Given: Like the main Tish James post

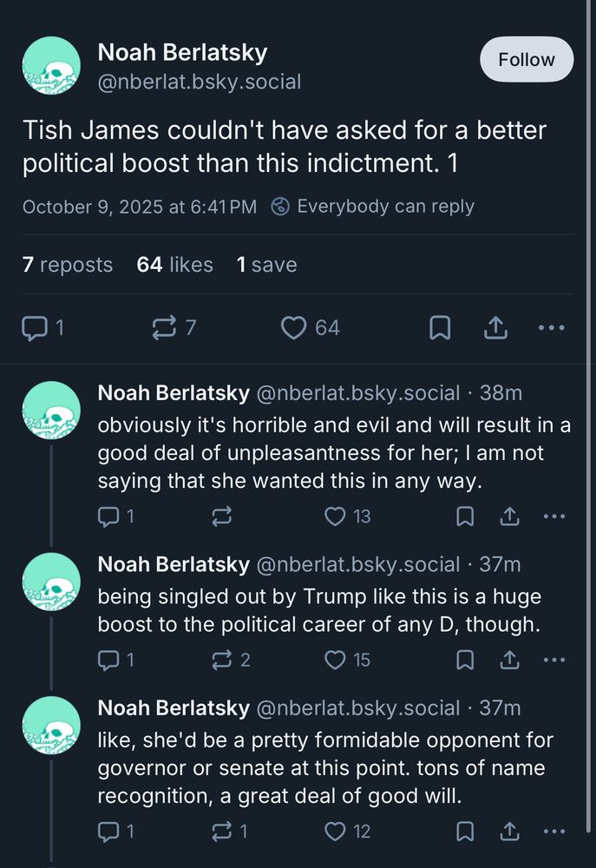Looking at the screenshot, I should click(295, 328).
